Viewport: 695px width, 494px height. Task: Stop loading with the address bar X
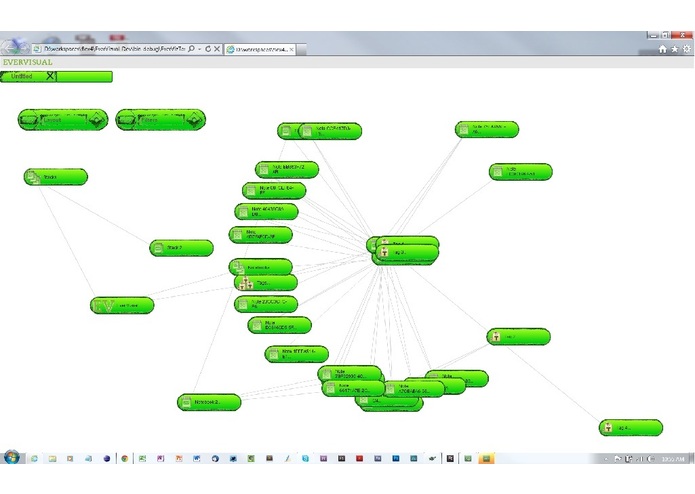pos(217,49)
